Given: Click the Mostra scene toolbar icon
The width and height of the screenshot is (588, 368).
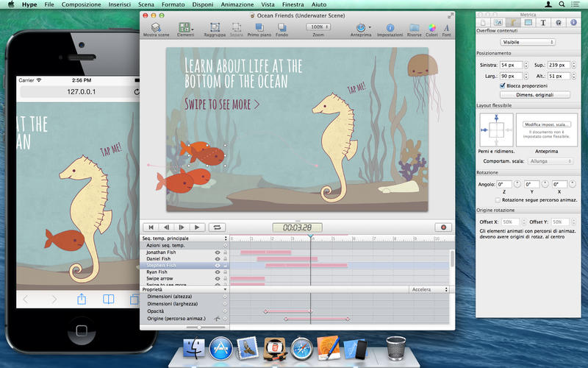Looking at the screenshot, I should (x=154, y=27).
